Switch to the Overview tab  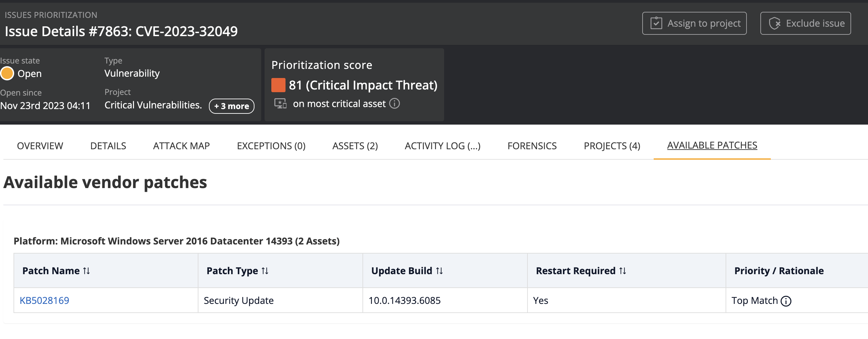[40, 146]
